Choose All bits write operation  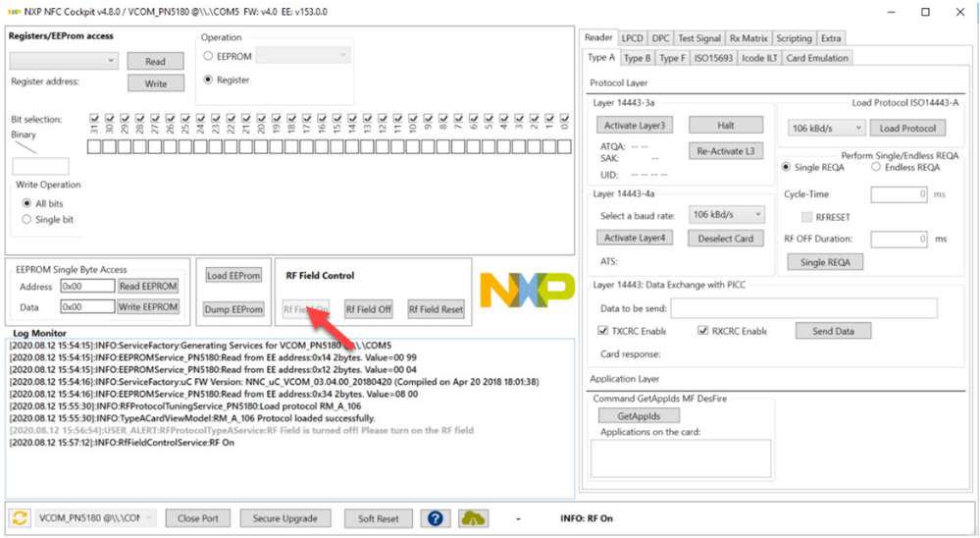(x=26, y=203)
